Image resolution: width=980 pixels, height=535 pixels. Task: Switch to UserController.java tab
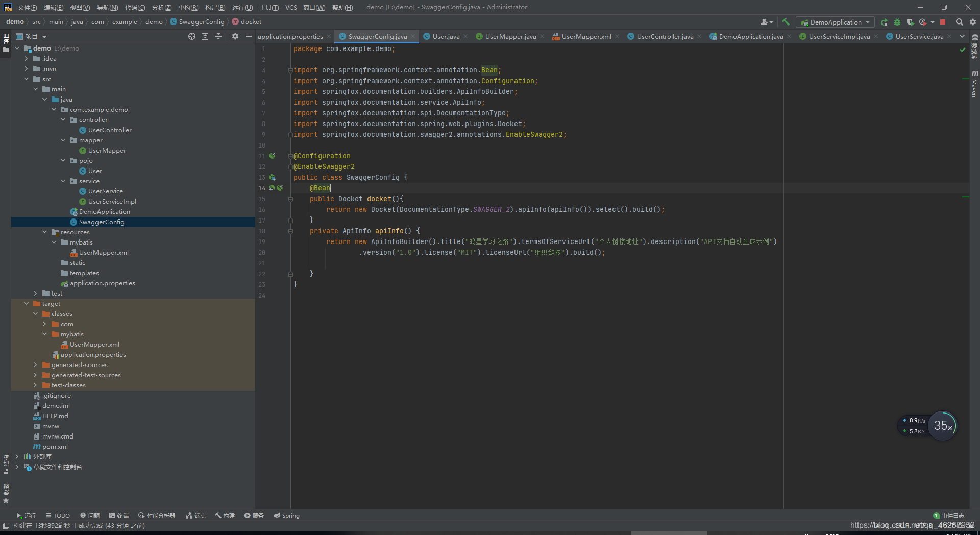point(664,36)
